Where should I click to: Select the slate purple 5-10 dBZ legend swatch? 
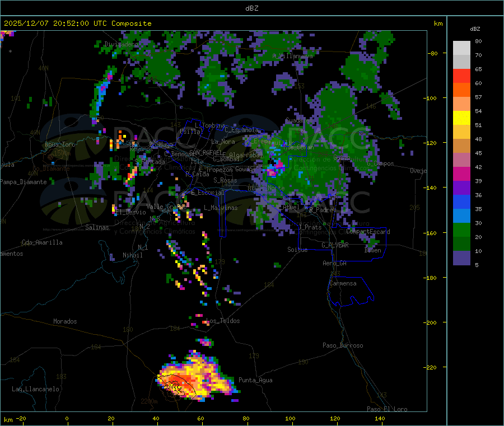461,258
